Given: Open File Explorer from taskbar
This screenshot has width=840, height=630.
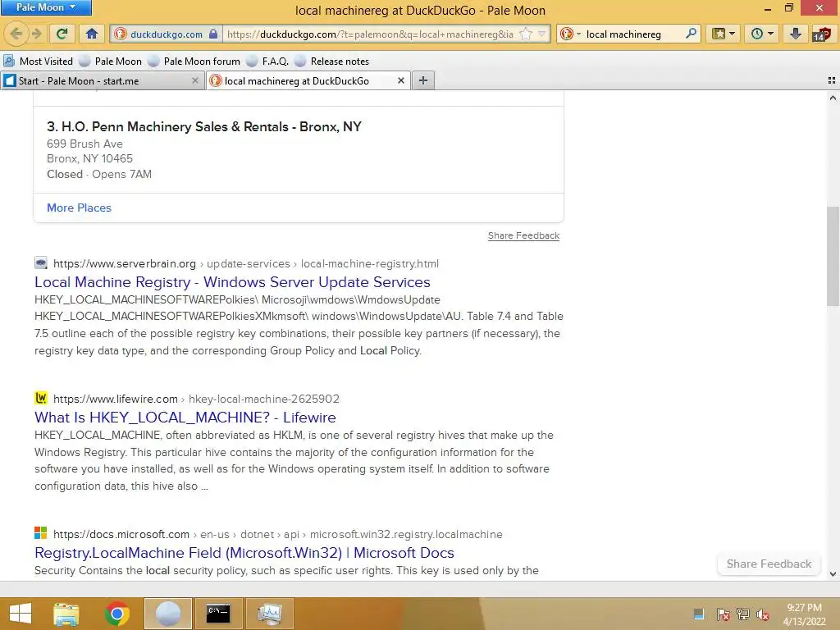Looking at the screenshot, I should point(66,614).
